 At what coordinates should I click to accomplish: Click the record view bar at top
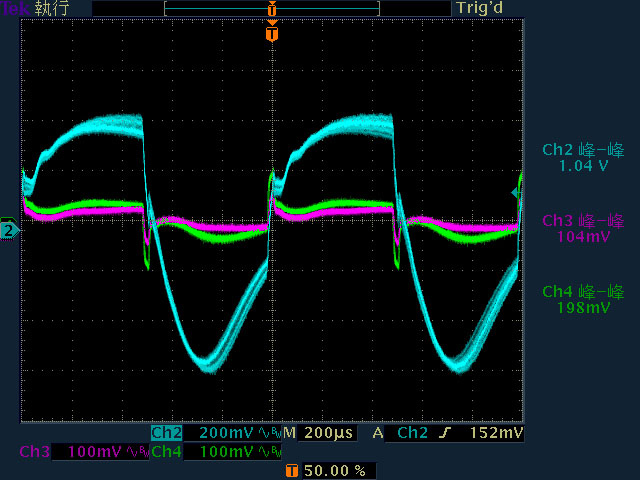pos(272,8)
